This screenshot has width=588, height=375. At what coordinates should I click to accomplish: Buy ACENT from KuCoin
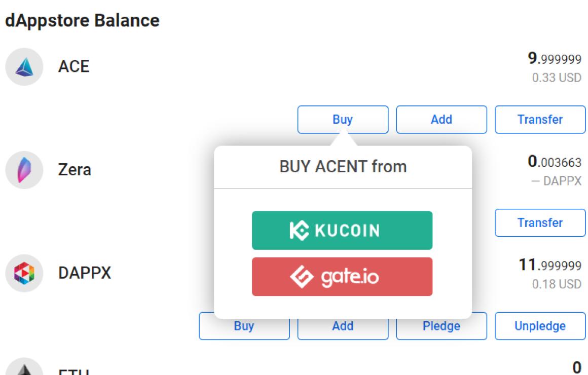tap(342, 230)
